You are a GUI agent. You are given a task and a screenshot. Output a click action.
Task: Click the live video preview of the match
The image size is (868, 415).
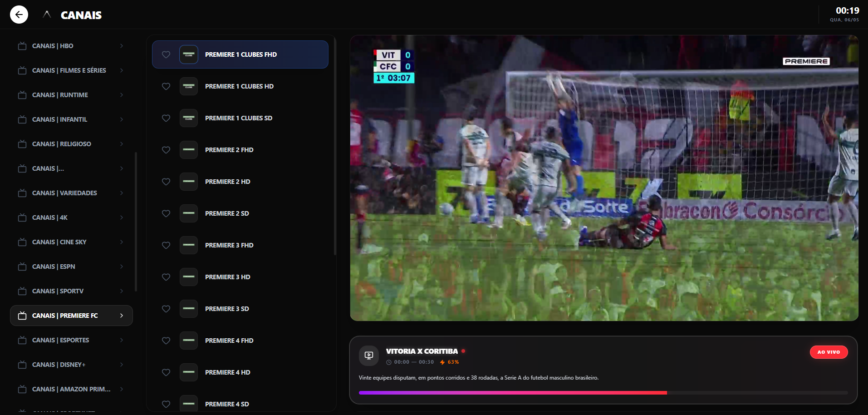pos(604,178)
